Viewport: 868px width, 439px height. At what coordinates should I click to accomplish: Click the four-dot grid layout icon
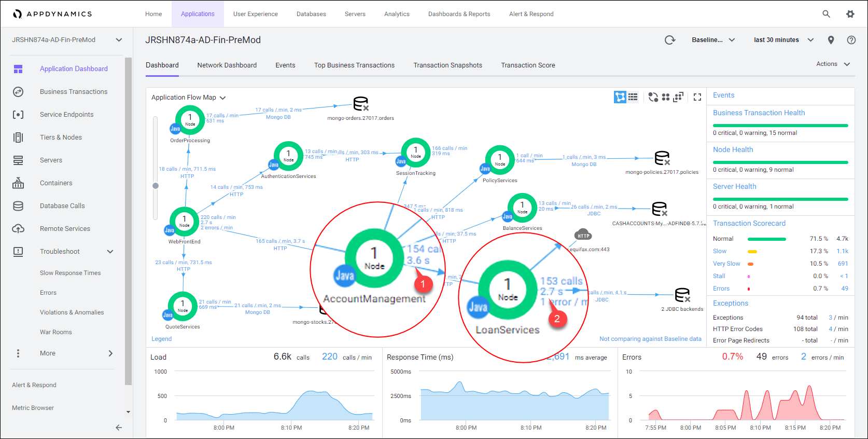666,97
